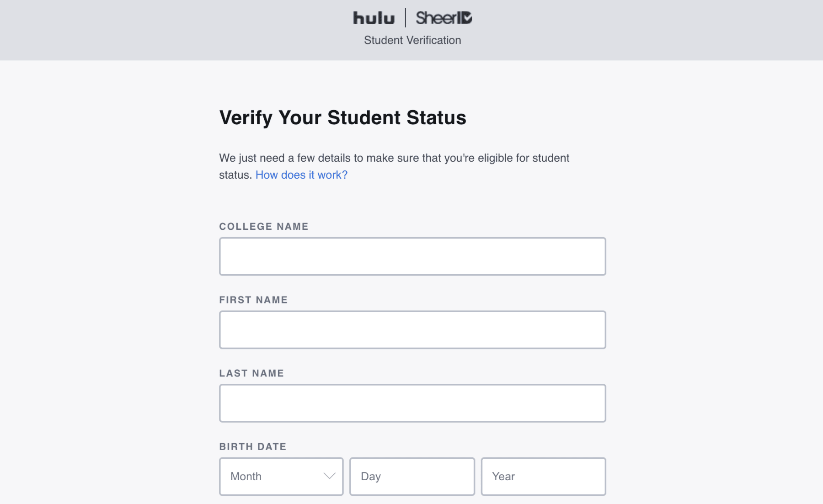Click the FIRST NAME label

tap(253, 300)
